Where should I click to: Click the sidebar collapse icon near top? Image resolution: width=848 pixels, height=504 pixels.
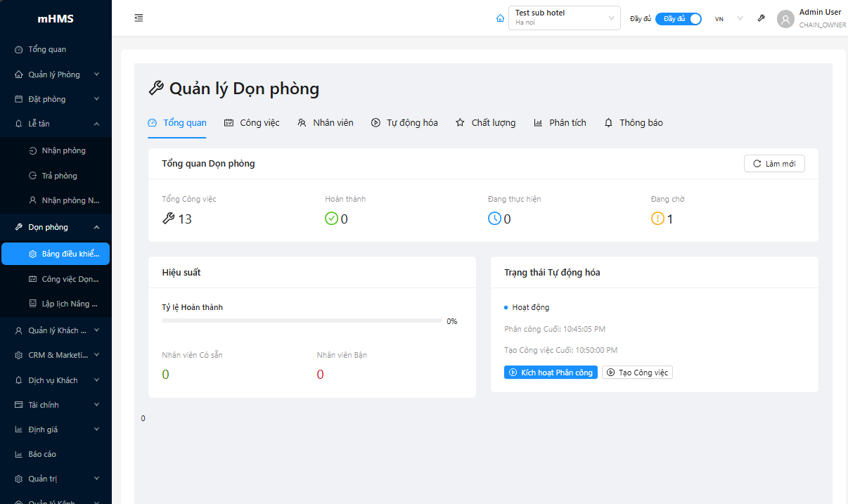tap(139, 18)
